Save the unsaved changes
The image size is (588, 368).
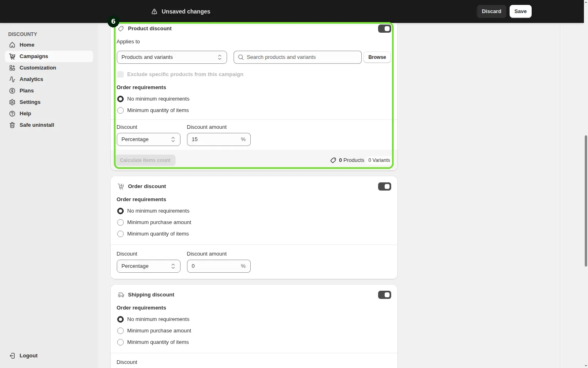click(521, 11)
